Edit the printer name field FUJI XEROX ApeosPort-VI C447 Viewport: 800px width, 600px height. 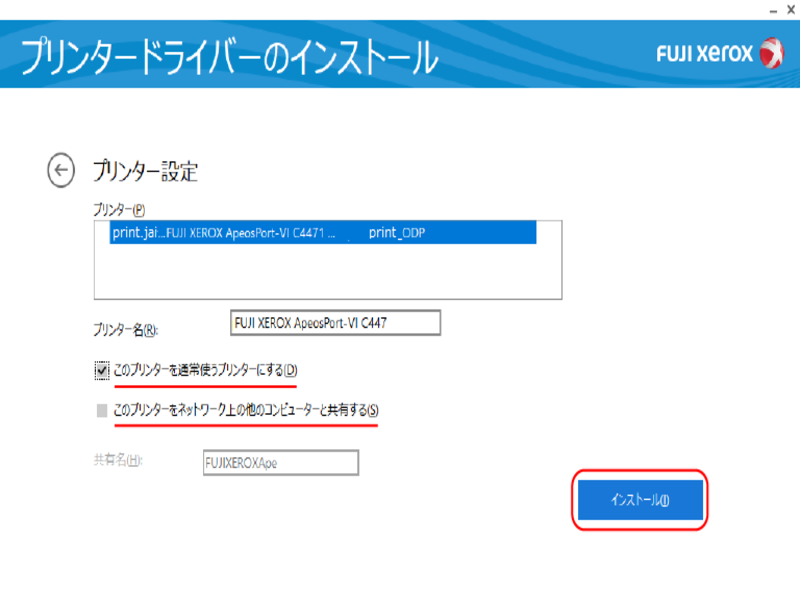click(335, 323)
